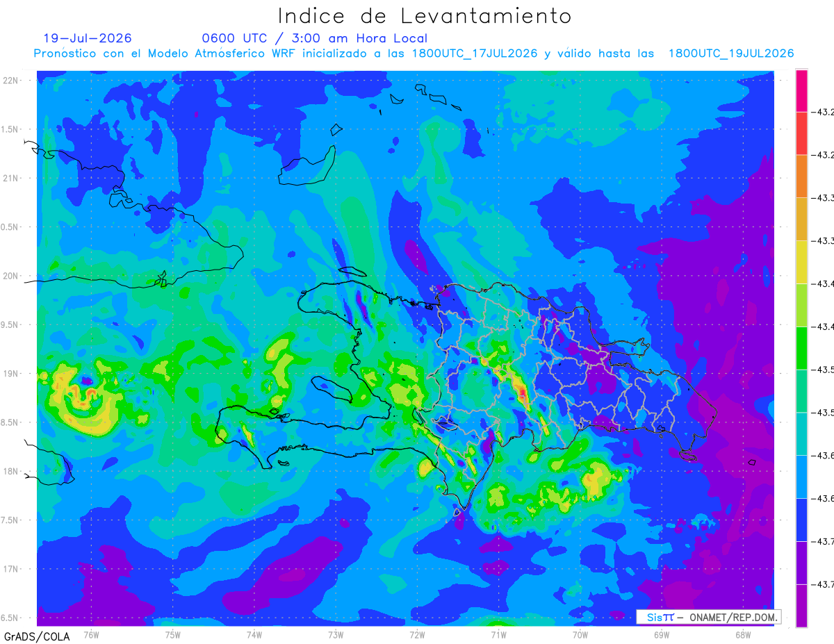Click the 'ONAMET/REP.DOM.' attribution box
The height and width of the screenshot is (644, 834).
pos(733,617)
